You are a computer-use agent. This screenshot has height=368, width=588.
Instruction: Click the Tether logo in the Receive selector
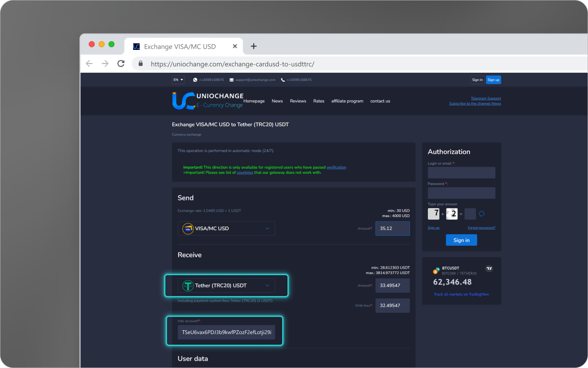point(187,285)
